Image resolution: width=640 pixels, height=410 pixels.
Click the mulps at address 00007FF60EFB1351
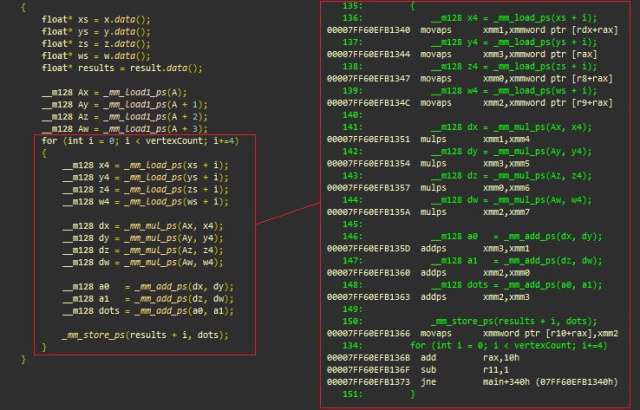coord(428,140)
